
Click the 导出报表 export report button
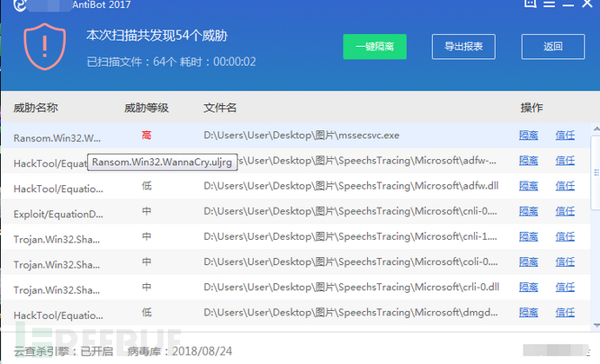pos(463,47)
